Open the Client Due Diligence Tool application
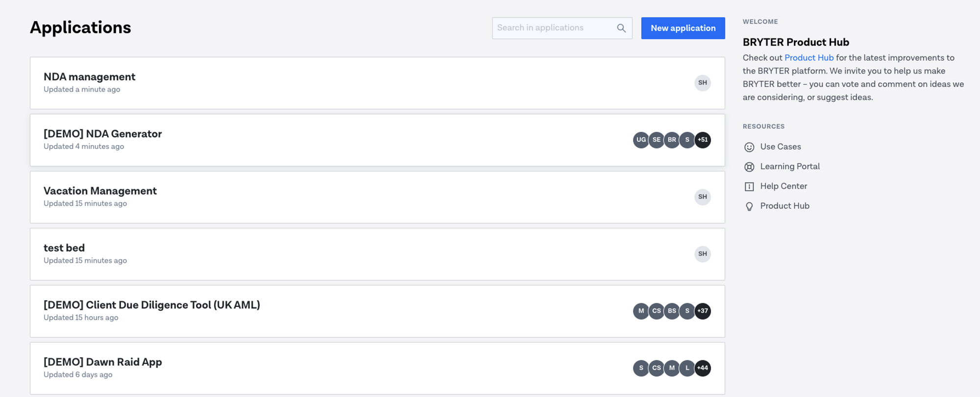Viewport: 980px width, 397px height. (x=151, y=305)
